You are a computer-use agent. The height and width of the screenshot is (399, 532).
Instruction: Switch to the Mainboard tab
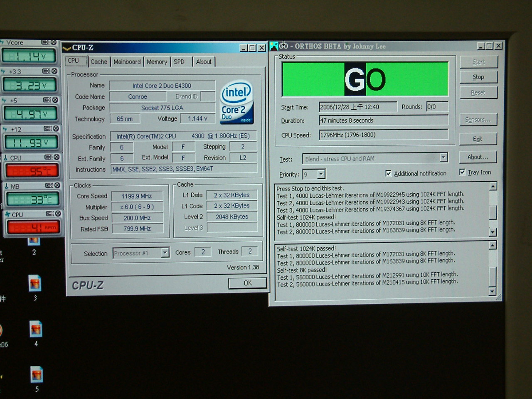tap(127, 62)
